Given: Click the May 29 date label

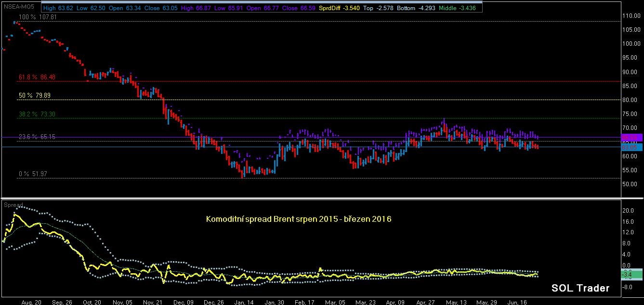Looking at the screenshot, I should click(487, 303).
